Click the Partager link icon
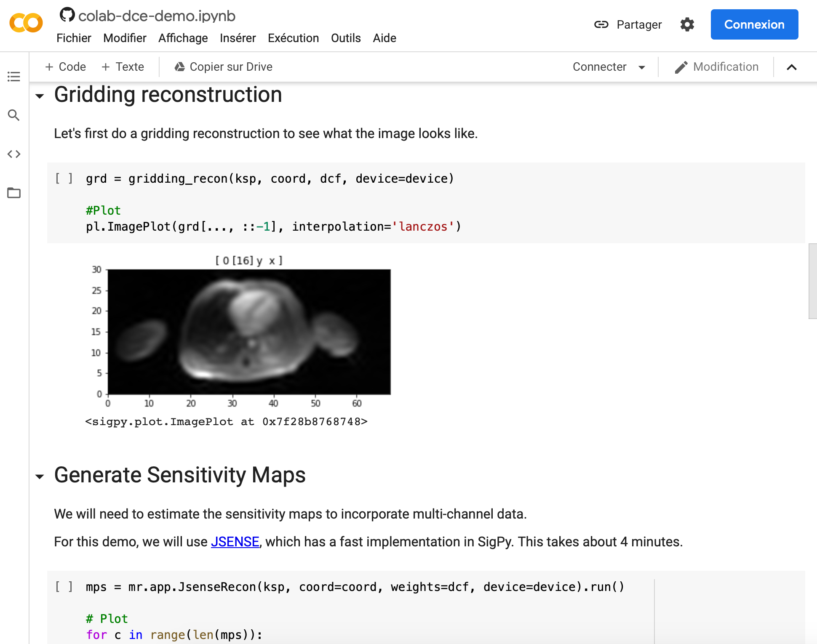Screen dimensions: 817x644 pyautogui.click(x=601, y=24)
